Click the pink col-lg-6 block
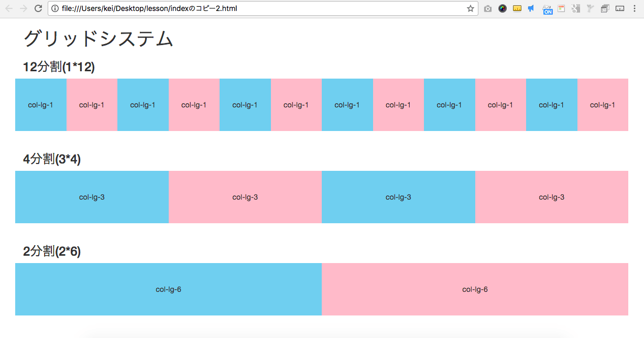 tap(475, 289)
